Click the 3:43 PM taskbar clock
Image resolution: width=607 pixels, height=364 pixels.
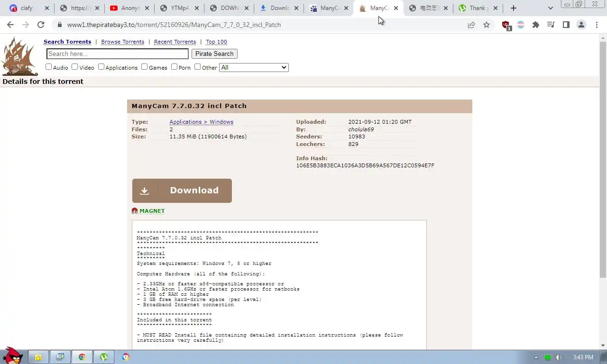(x=583, y=357)
